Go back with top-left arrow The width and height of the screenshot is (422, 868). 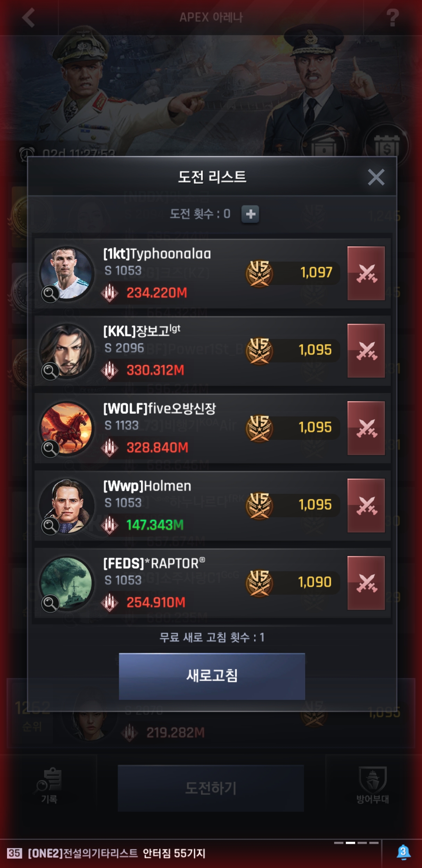(29, 18)
